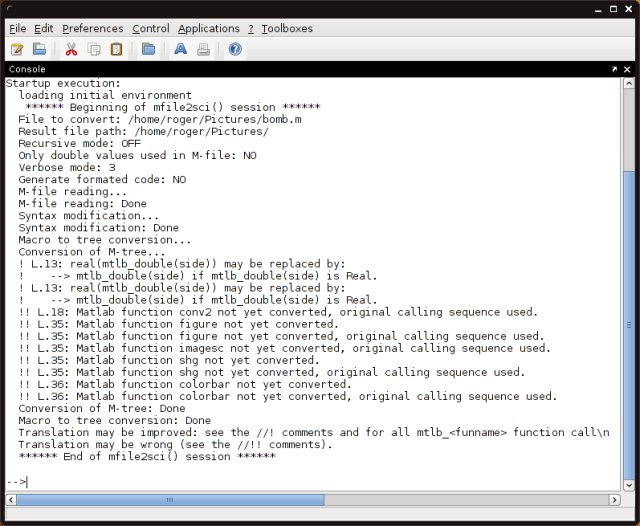The width and height of the screenshot is (640, 526).
Task: Open the font chooser 'A' icon
Action: pos(180,49)
